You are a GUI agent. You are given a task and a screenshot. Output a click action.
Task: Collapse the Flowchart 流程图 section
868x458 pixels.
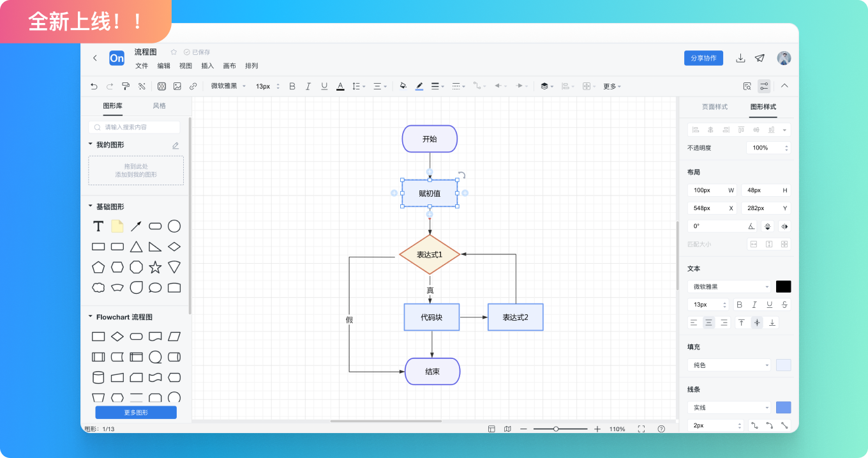[x=91, y=316]
